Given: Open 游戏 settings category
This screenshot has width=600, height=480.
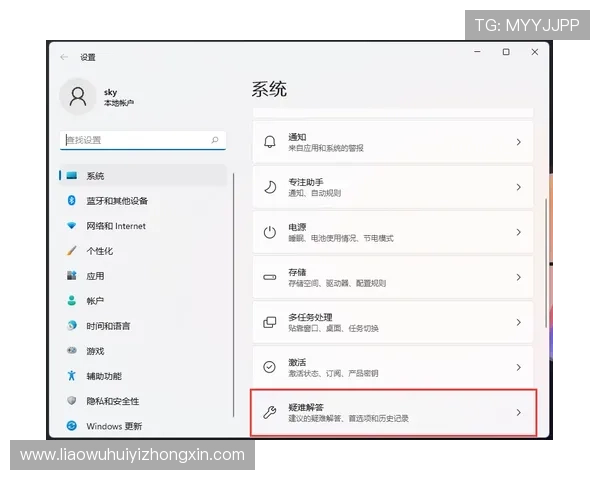Looking at the screenshot, I should 95,351.
